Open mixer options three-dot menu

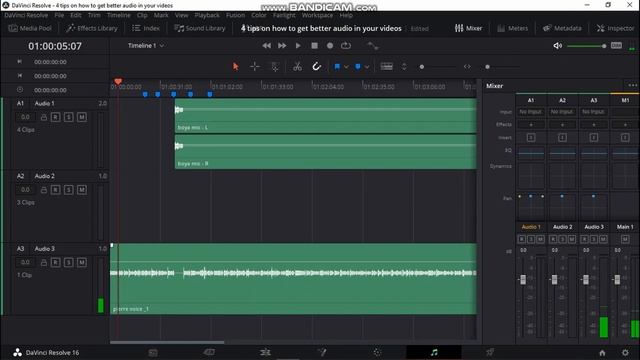point(632,85)
